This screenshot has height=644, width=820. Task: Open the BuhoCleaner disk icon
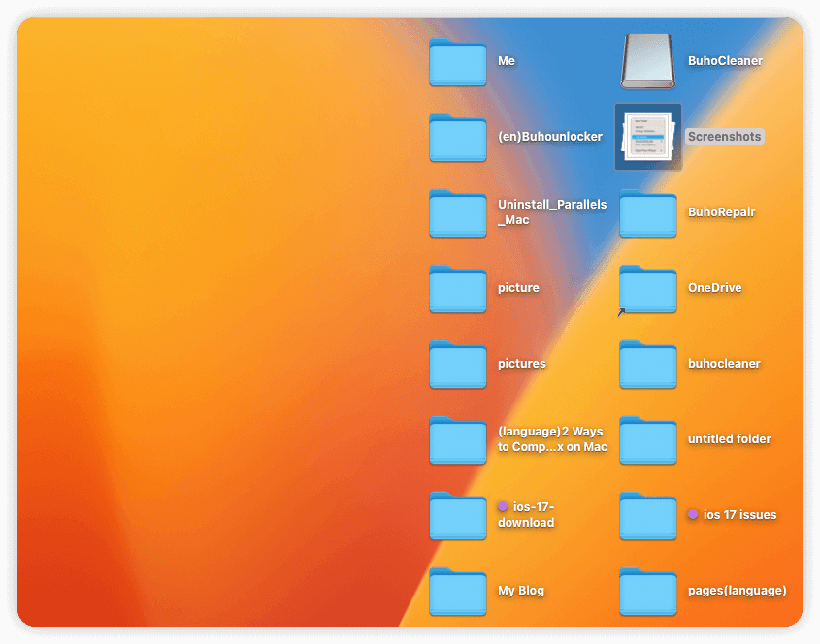pyautogui.click(x=647, y=60)
